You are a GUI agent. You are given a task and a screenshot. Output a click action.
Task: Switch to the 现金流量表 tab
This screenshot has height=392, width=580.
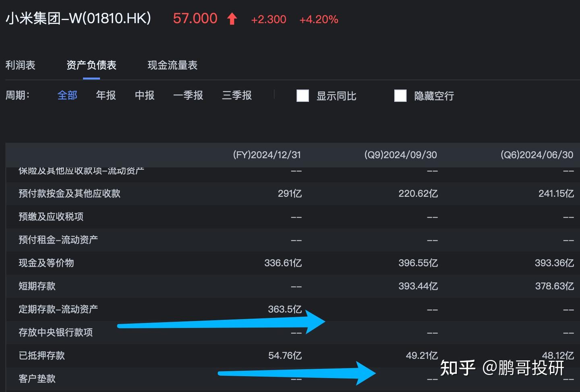[x=172, y=65]
